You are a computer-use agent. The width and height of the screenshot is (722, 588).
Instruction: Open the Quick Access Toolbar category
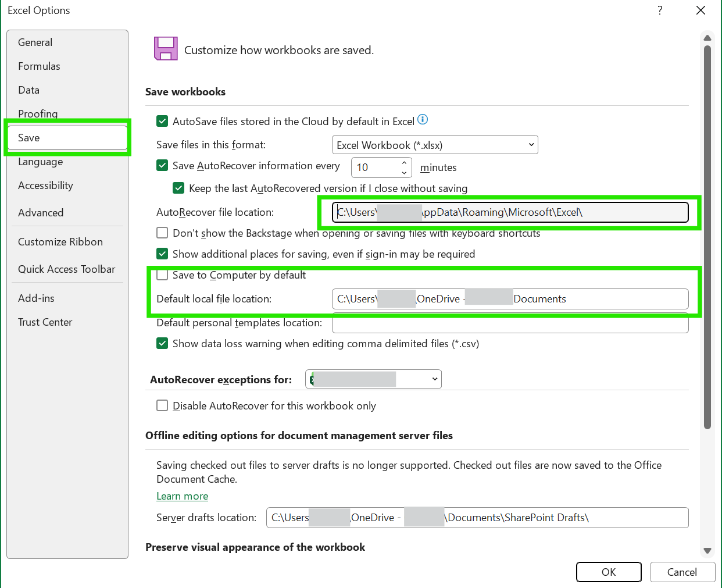67,269
